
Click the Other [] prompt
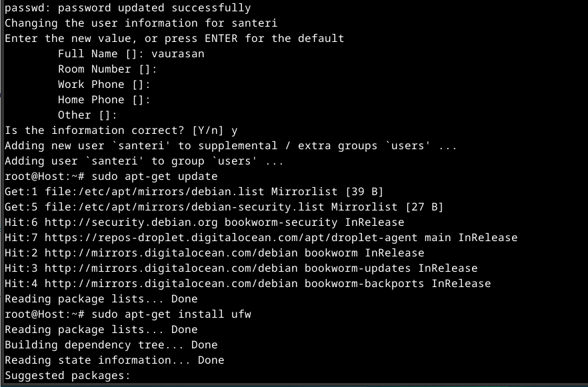(x=87, y=115)
